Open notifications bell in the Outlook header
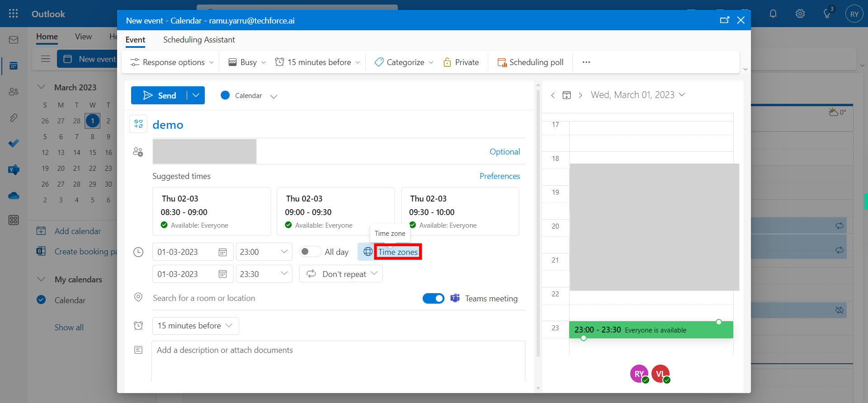This screenshot has width=868, height=403. [x=773, y=14]
